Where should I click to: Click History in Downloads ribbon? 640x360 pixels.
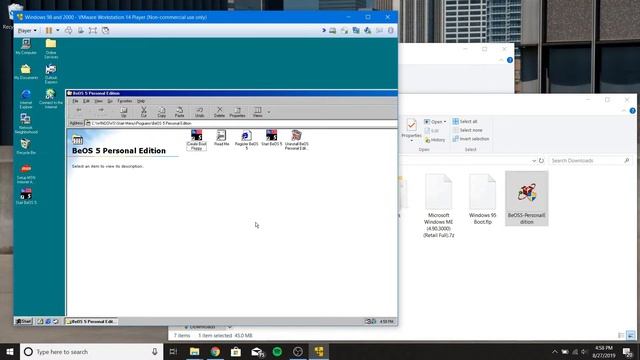(x=435, y=140)
